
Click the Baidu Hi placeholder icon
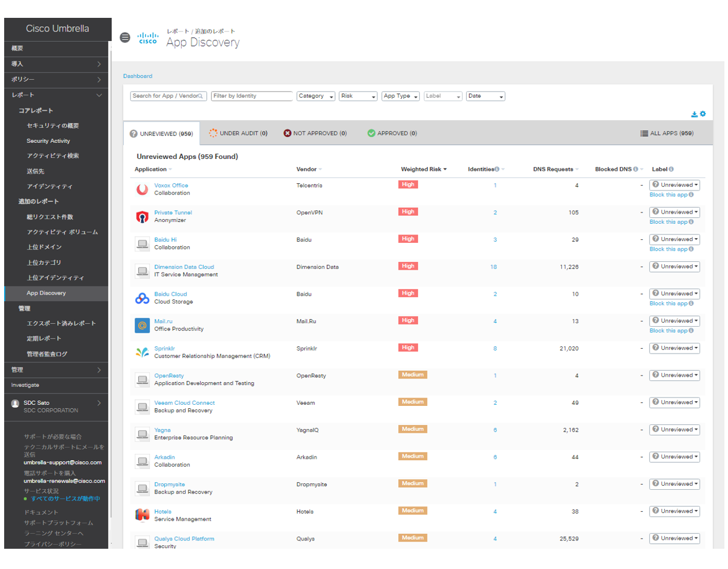(142, 243)
